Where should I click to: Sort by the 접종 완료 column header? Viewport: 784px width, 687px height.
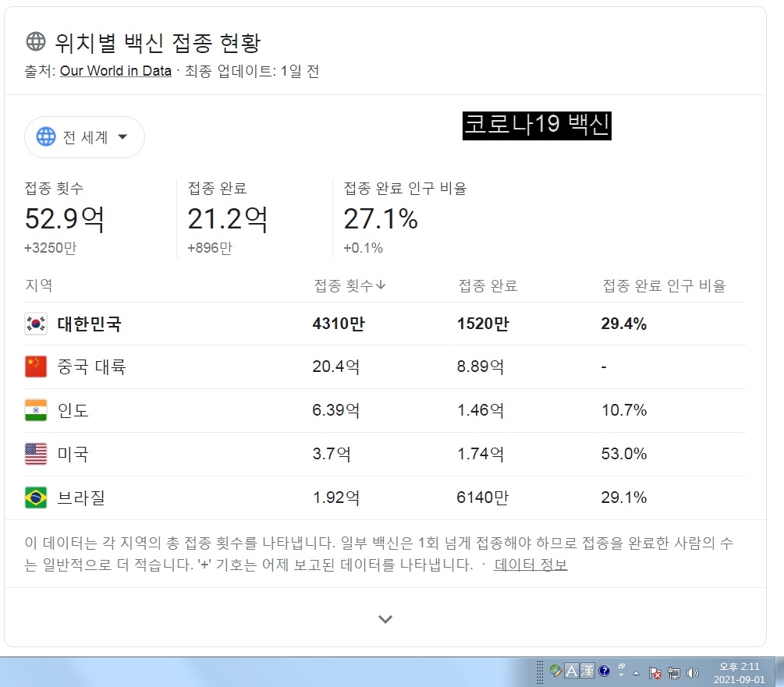pyautogui.click(x=488, y=285)
